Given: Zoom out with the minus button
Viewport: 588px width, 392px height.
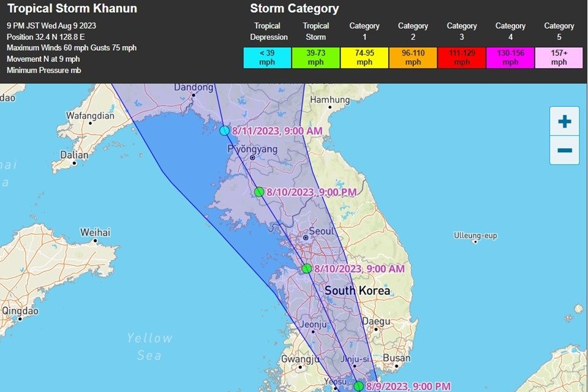Looking at the screenshot, I should tap(564, 150).
